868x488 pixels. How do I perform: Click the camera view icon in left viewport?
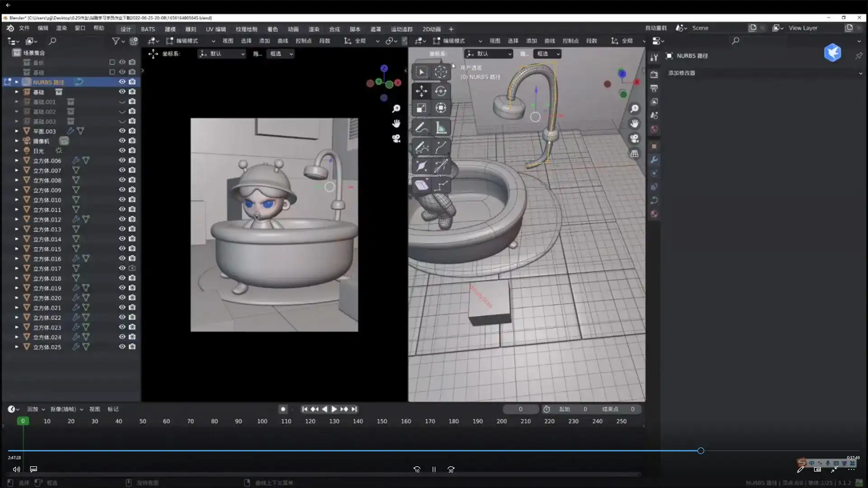point(396,139)
